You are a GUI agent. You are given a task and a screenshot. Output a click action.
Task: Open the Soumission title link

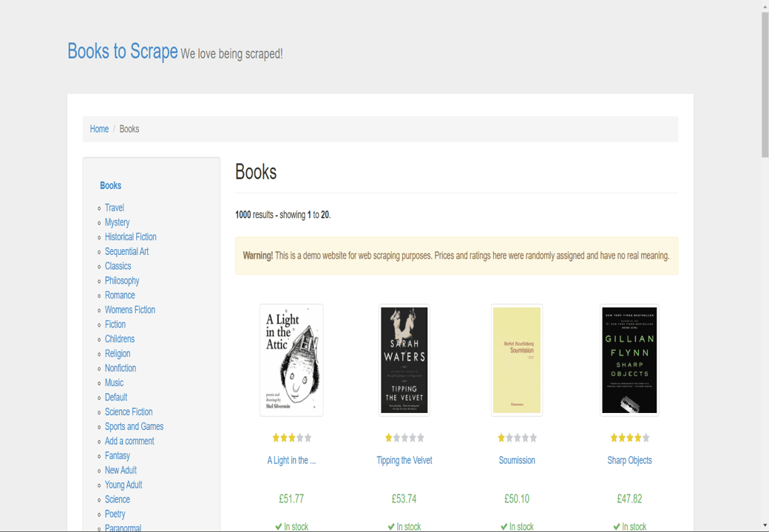tap(517, 460)
